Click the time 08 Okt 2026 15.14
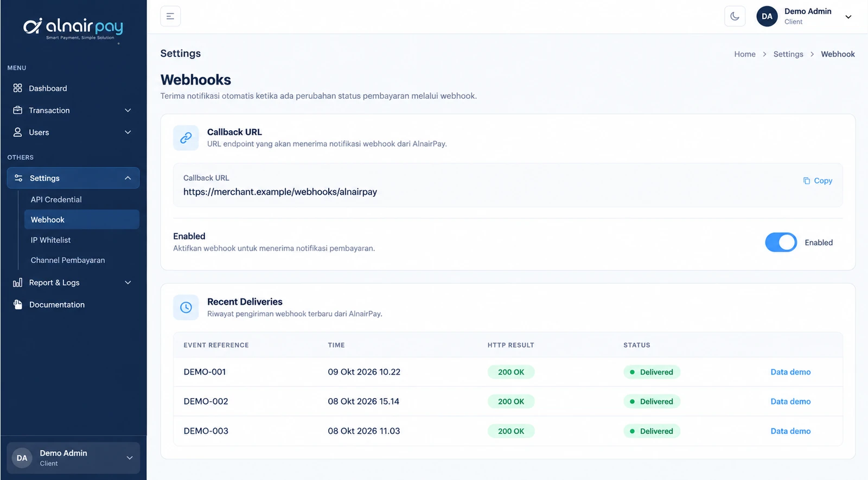 [363, 401]
